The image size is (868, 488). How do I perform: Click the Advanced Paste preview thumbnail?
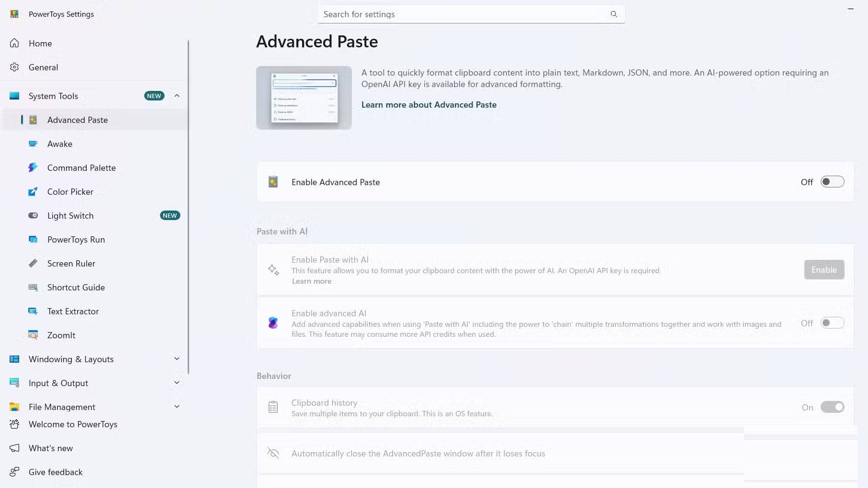304,98
